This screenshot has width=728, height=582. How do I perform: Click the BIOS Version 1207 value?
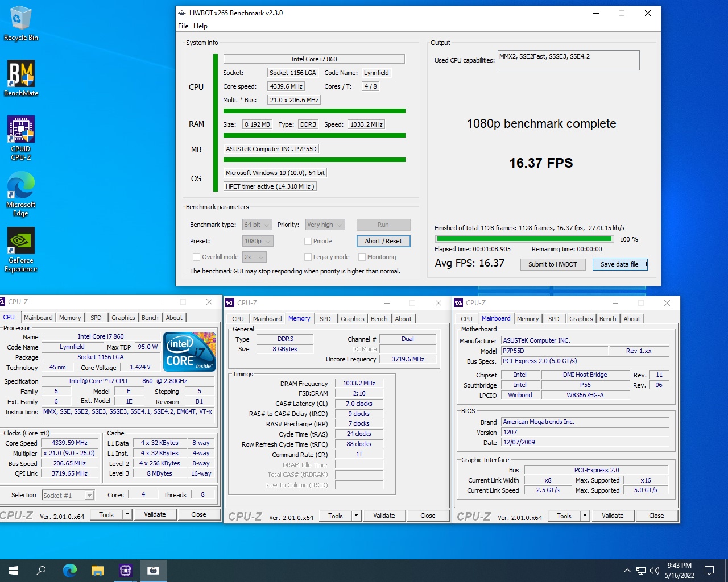pos(585,432)
